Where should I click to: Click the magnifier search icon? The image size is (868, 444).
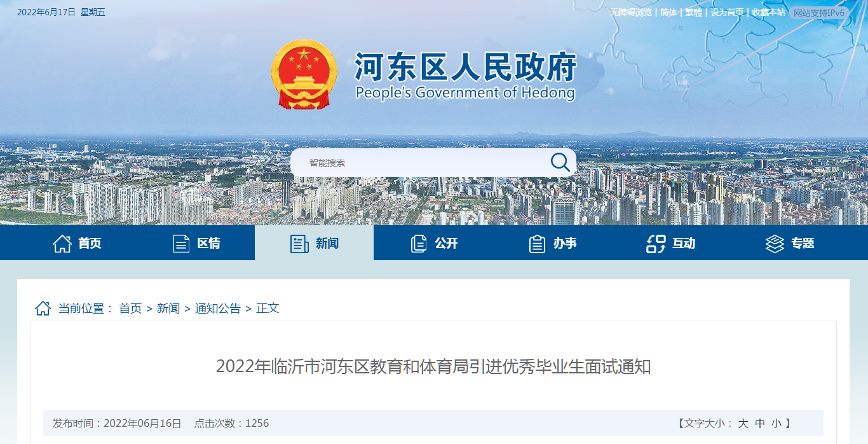pos(560,162)
